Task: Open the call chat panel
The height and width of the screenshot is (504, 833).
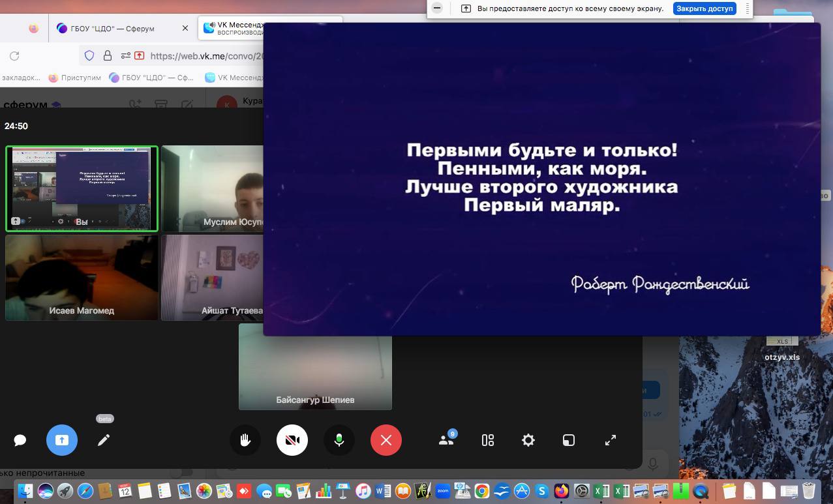Action: [x=20, y=440]
